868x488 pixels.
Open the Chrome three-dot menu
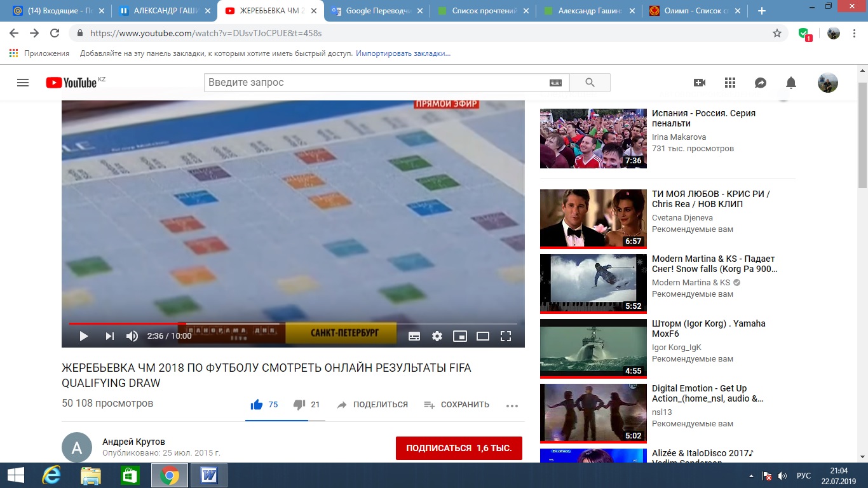(855, 33)
